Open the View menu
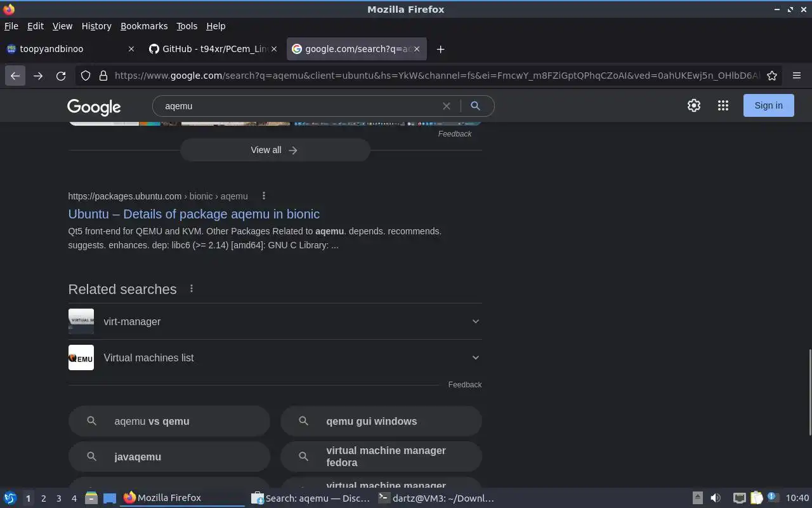Image resolution: width=812 pixels, height=508 pixels. pos(62,26)
